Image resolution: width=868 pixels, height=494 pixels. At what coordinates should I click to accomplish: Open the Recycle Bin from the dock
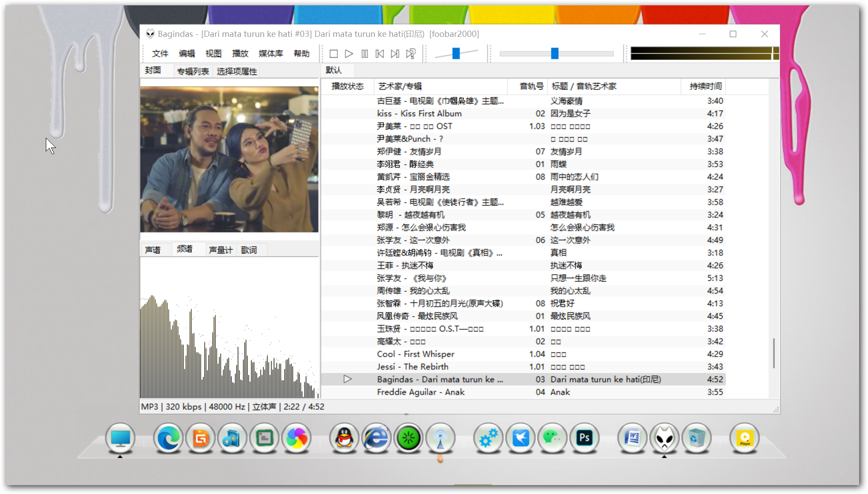coord(696,438)
